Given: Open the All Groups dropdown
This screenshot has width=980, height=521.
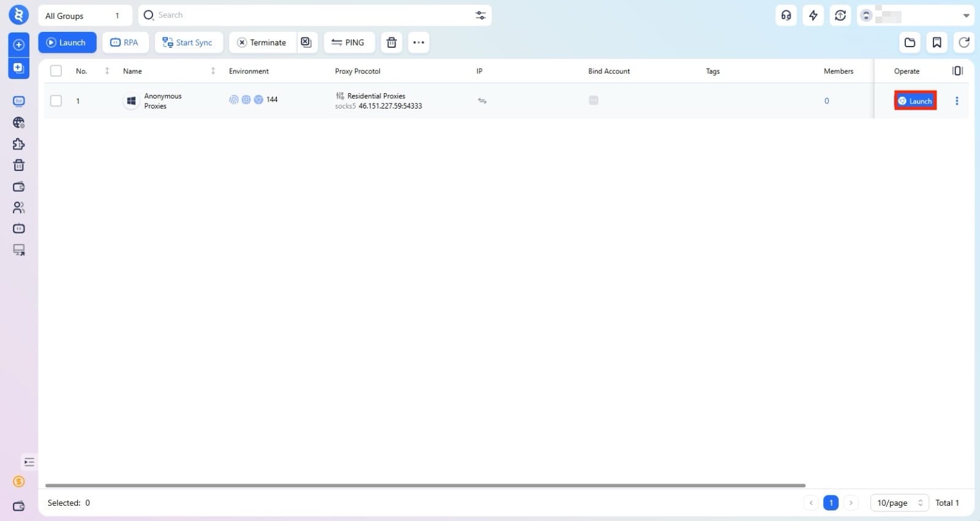Looking at the screenshot, I should 85,15.
